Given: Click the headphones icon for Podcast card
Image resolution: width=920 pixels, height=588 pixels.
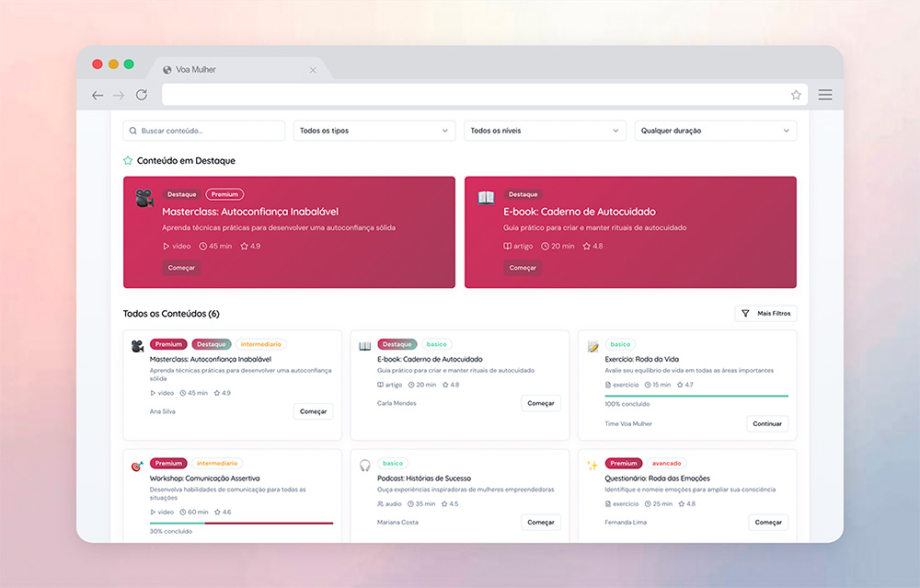Looking at the screenshot, I should click(365, 466).
